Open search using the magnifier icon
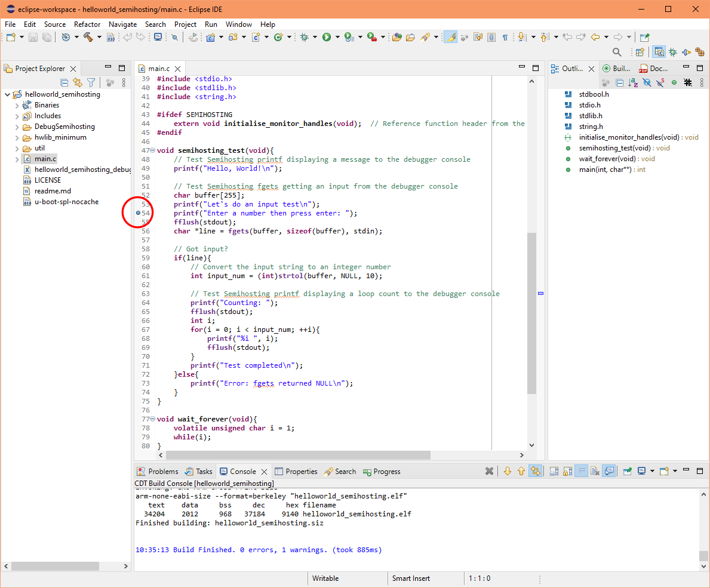The width and height of the screenshot is (710, 588). point(617,51)
